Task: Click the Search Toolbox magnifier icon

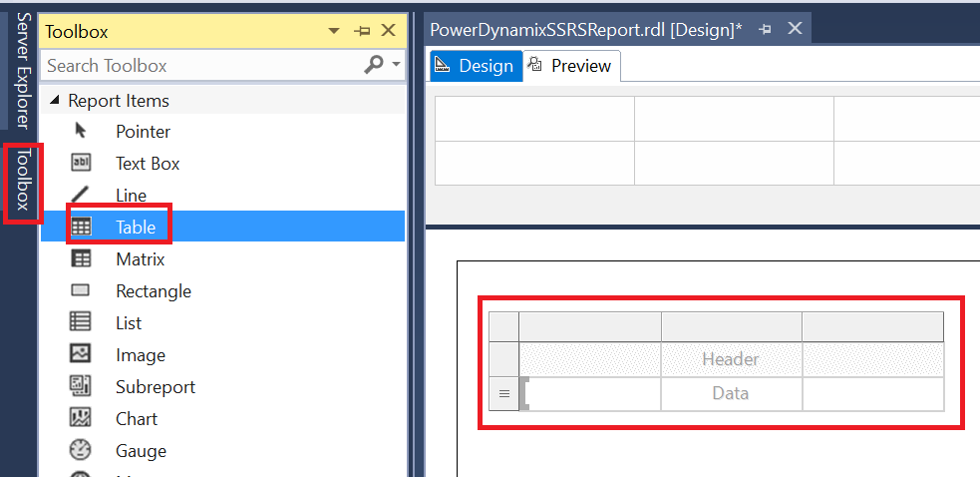Action: click(x=373, y=65)
